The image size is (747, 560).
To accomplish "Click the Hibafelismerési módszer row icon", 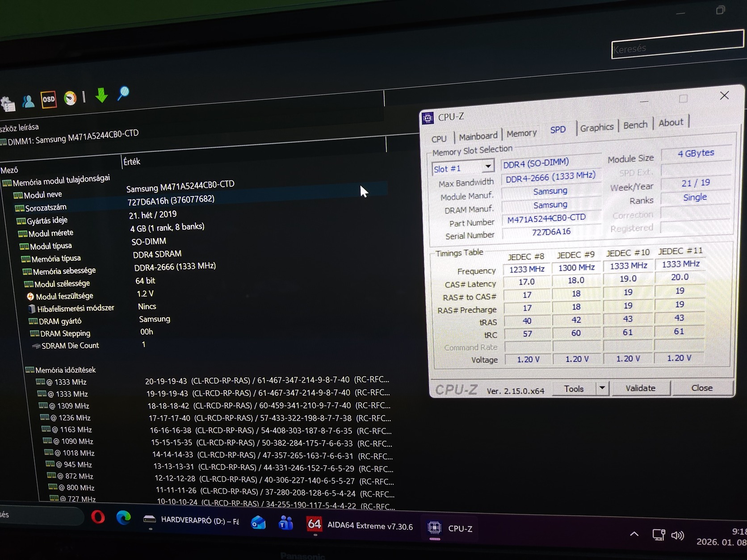I will point(32,309).
